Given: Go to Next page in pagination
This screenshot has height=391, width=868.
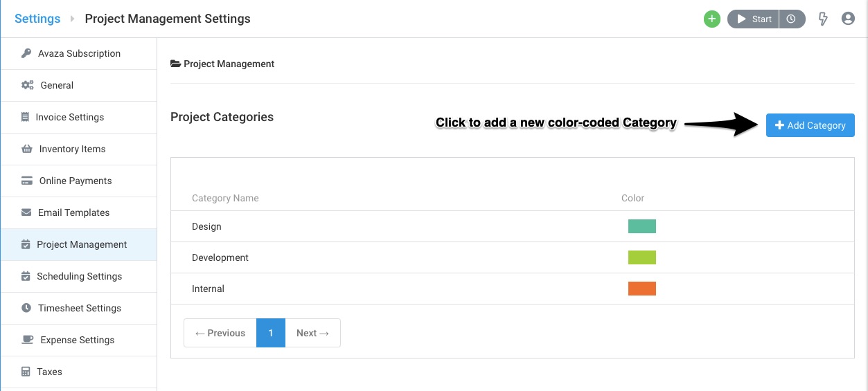Looking at the screenshot, I should [312, 333].
